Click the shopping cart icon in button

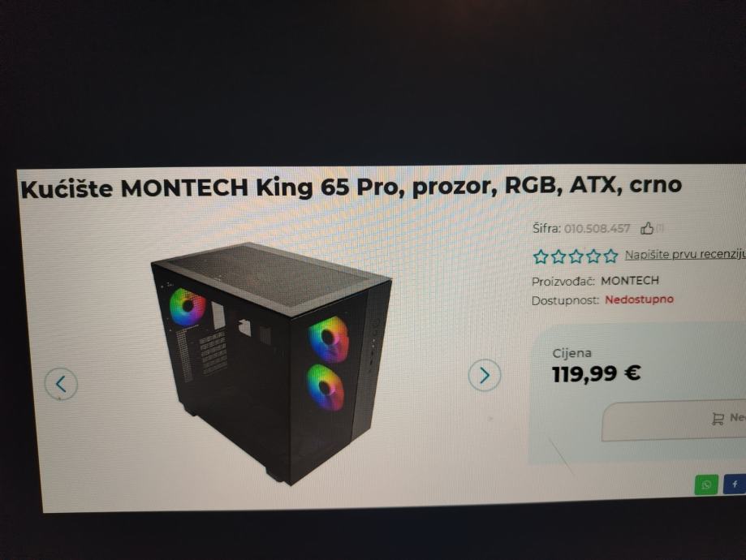click(718, 419)
